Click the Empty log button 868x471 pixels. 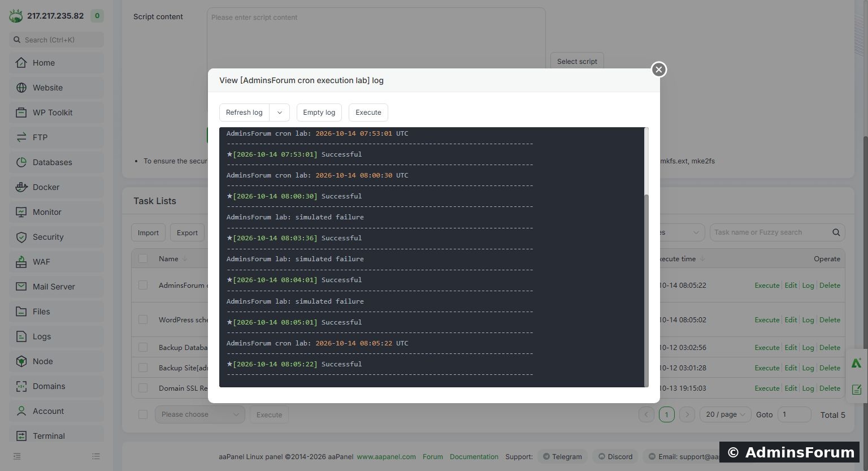point(319,113)
